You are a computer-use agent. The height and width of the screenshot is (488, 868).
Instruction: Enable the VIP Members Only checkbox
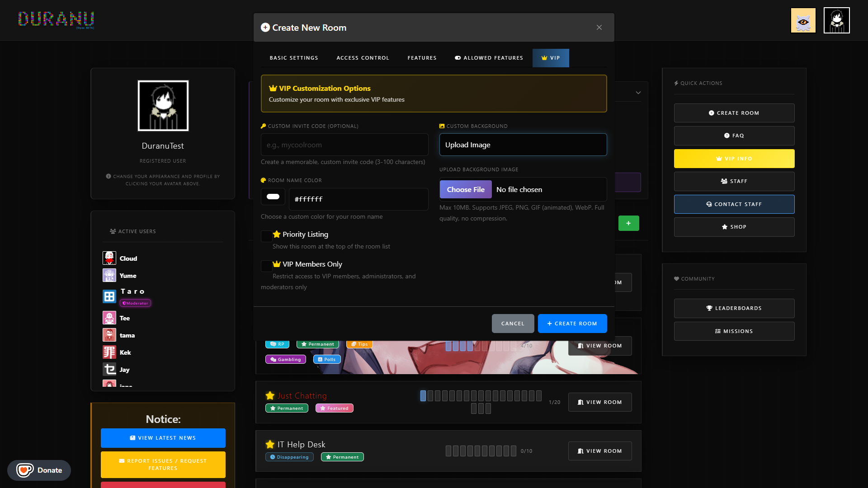pos(266,266)
